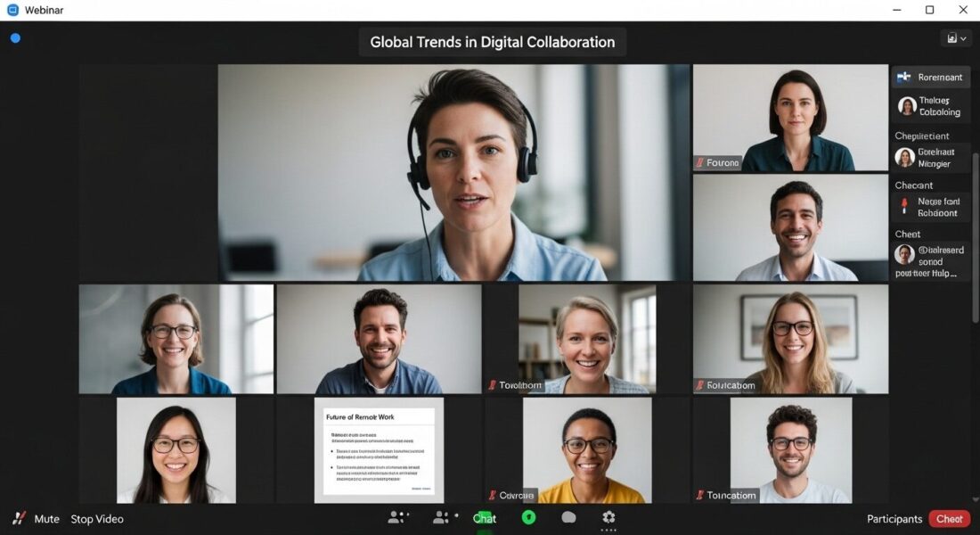This screenshot has height=535, width=980.
Task: Select the Future of Remote Work slide thumbnail
Action: click(378, 450)
